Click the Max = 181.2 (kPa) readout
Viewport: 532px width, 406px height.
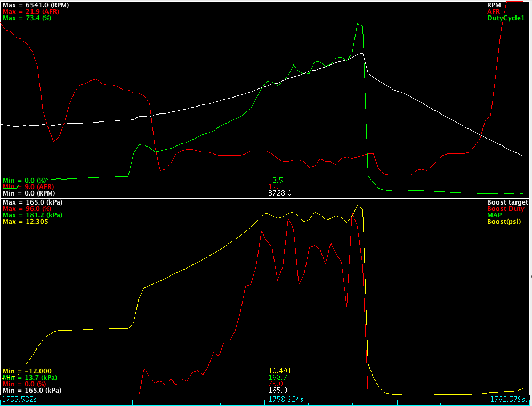click(x=33, y=215)
